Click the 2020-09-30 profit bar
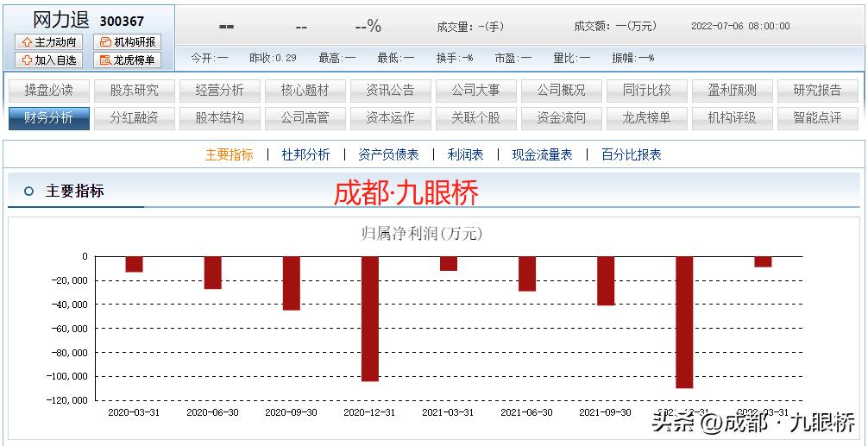This screenshot has width=868, height=446. tap(291, 283)
